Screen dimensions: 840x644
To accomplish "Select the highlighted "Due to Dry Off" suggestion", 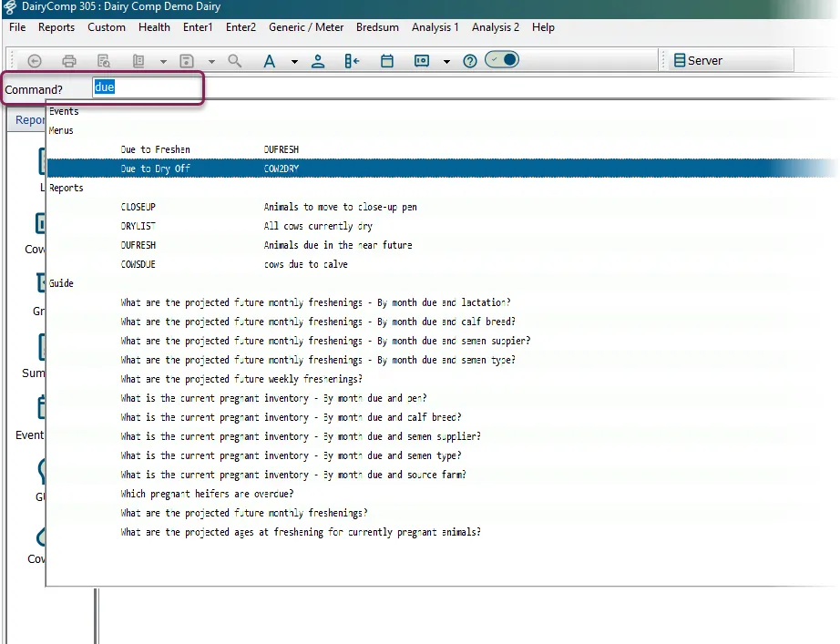I will coord(441,169).
